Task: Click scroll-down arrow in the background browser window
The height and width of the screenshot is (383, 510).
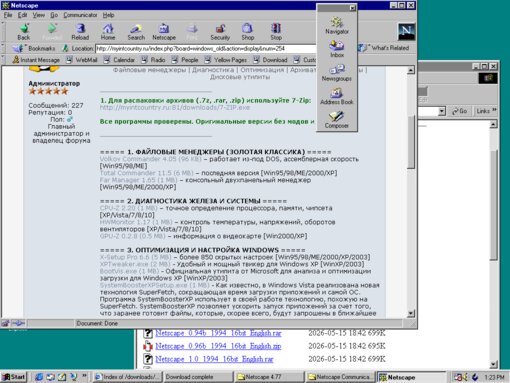Action: pos(494,364)
